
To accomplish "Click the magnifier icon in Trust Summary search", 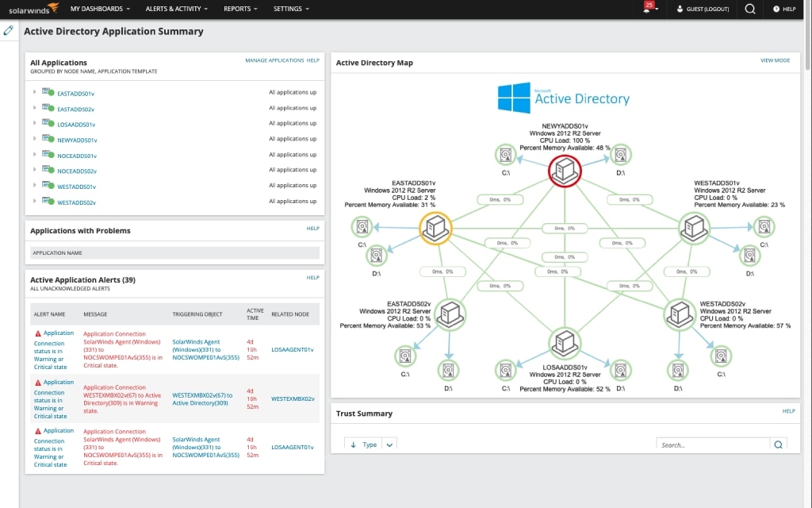I will pos(778,444).
